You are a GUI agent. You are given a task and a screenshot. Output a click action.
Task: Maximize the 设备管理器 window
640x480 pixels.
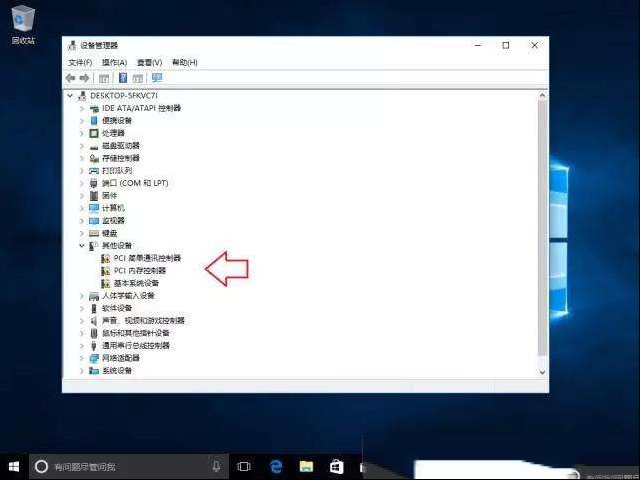[x=506, y=45]
